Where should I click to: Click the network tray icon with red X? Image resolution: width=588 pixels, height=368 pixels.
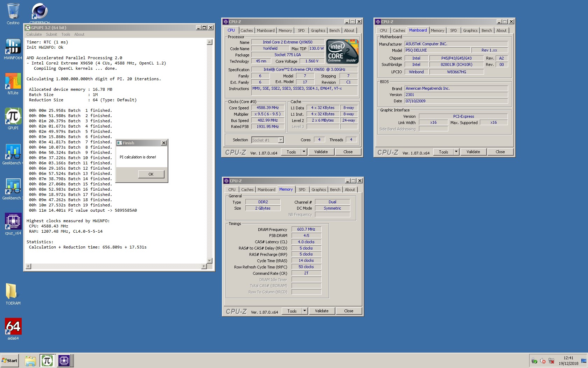click(x=551, y=361)
